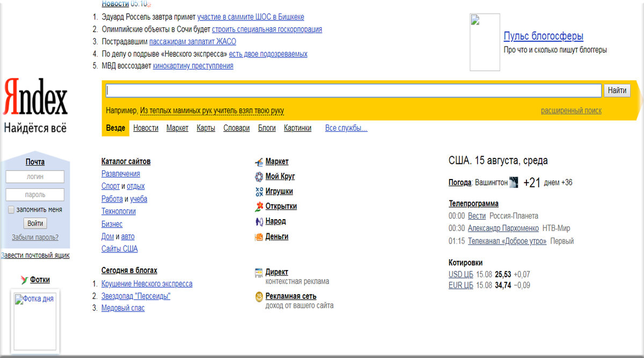Click the example query Из теплых маминых рук

pos(212,111)
